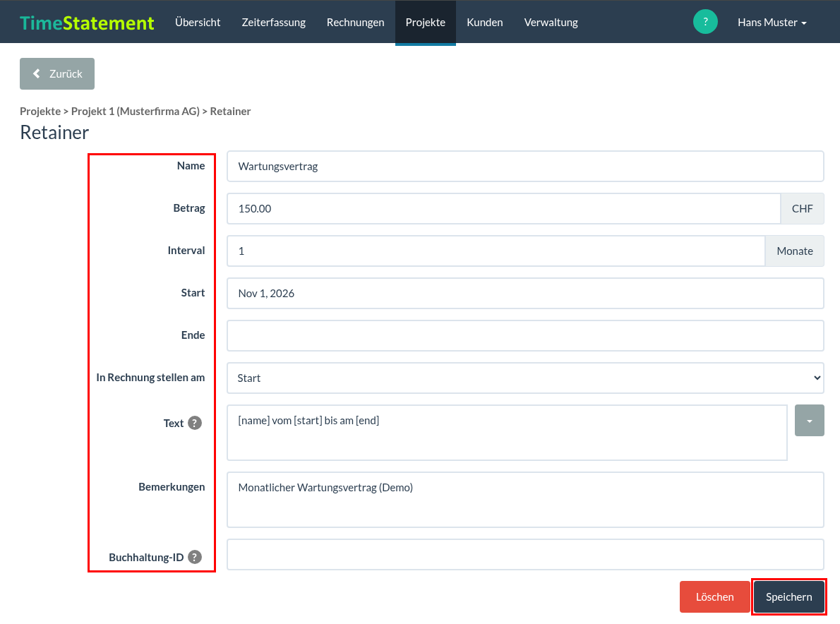
Task: Click the help icon next to Buchhaltung-ID
Action: [x=195, y=557]
